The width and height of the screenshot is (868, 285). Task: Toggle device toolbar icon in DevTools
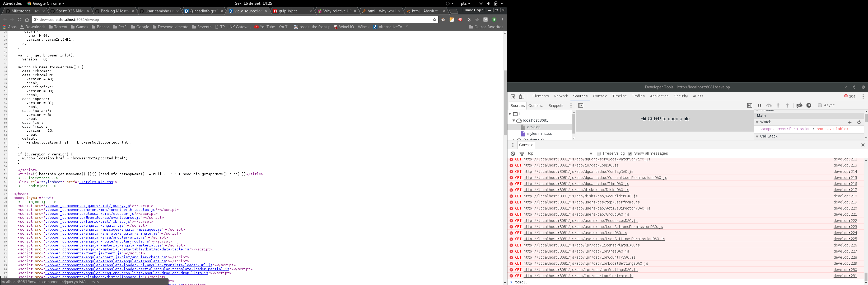pos(522,97)
